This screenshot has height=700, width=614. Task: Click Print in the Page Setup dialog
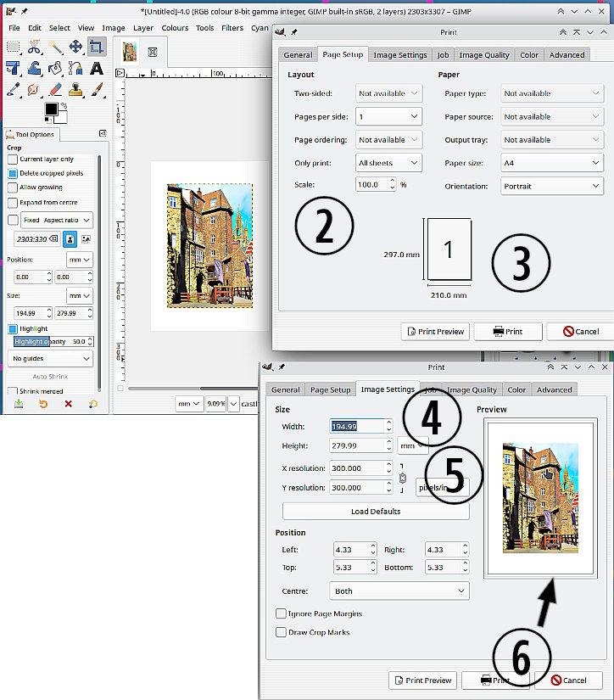508,332
